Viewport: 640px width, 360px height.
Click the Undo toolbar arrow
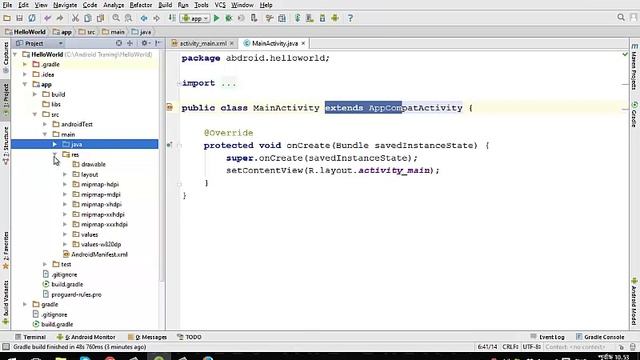click(x=48, y=18)
